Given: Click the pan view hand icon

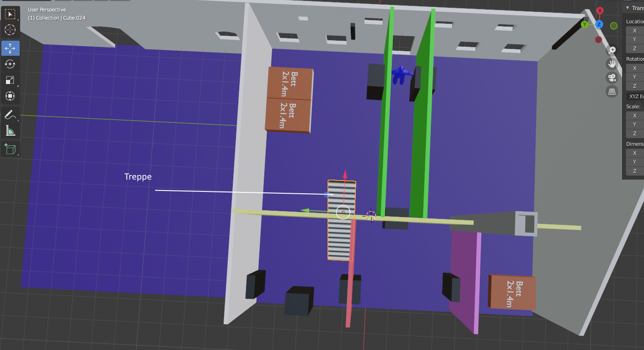Looking at the screenshot, I should click(x=612, y=64).
